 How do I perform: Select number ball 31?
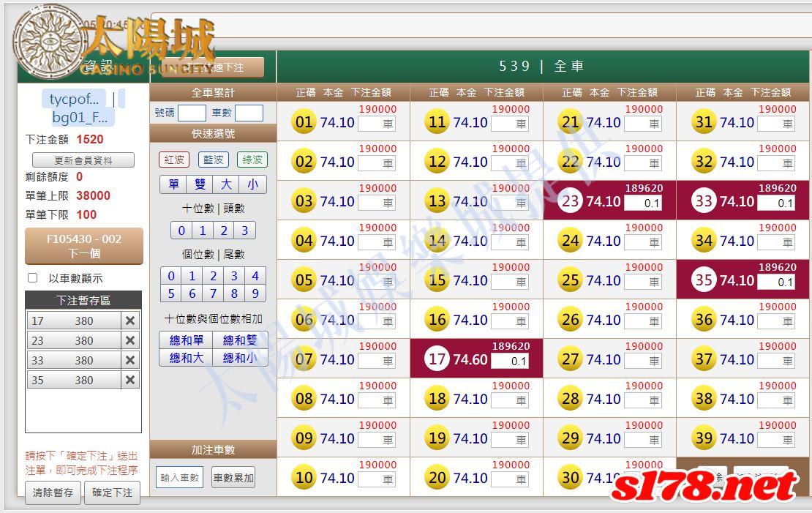(704, 121)
